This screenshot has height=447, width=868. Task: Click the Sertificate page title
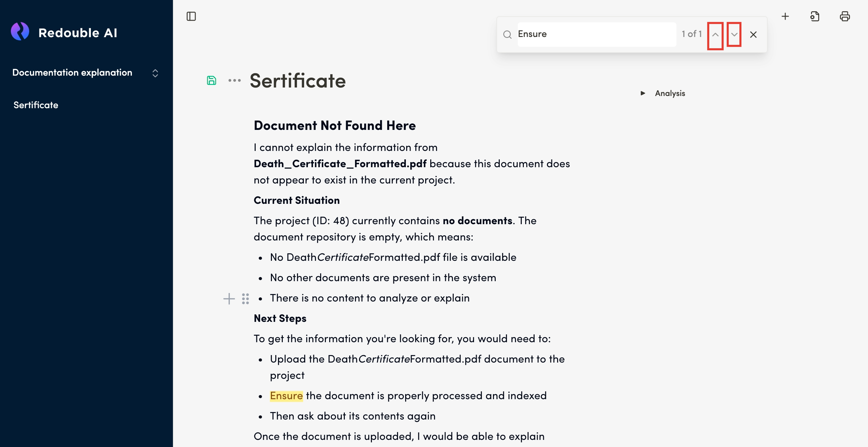click(x=298, y=81)
